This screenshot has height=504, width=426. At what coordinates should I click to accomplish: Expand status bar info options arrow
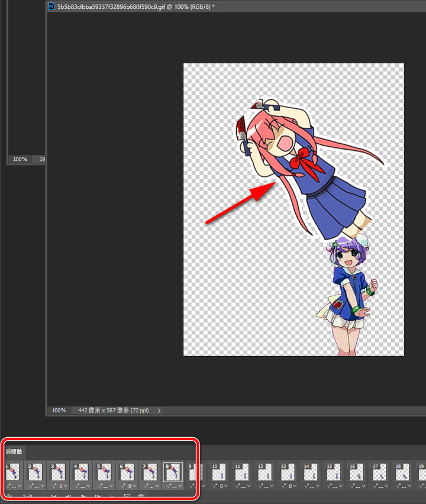pyautogui.click(x=159, y=411)
